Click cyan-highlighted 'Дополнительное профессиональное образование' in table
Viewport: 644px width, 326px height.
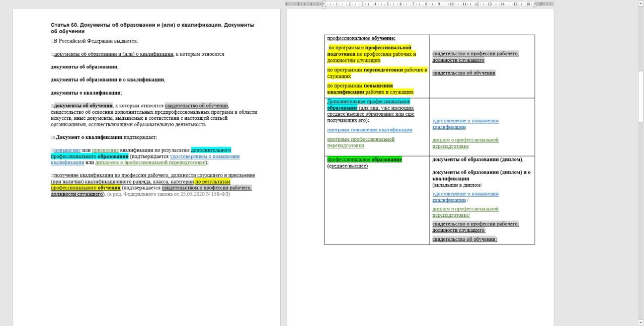tap(368, 102)
